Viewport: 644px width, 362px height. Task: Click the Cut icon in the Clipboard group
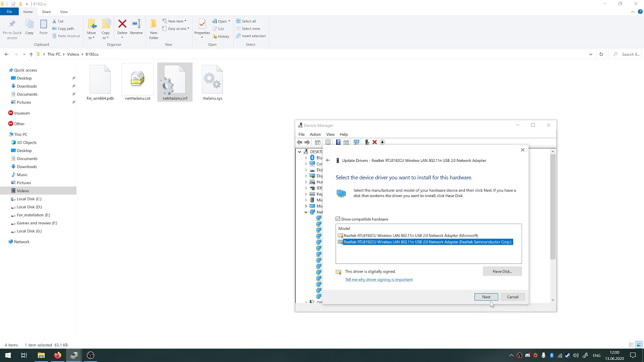(x=55, y=21)
